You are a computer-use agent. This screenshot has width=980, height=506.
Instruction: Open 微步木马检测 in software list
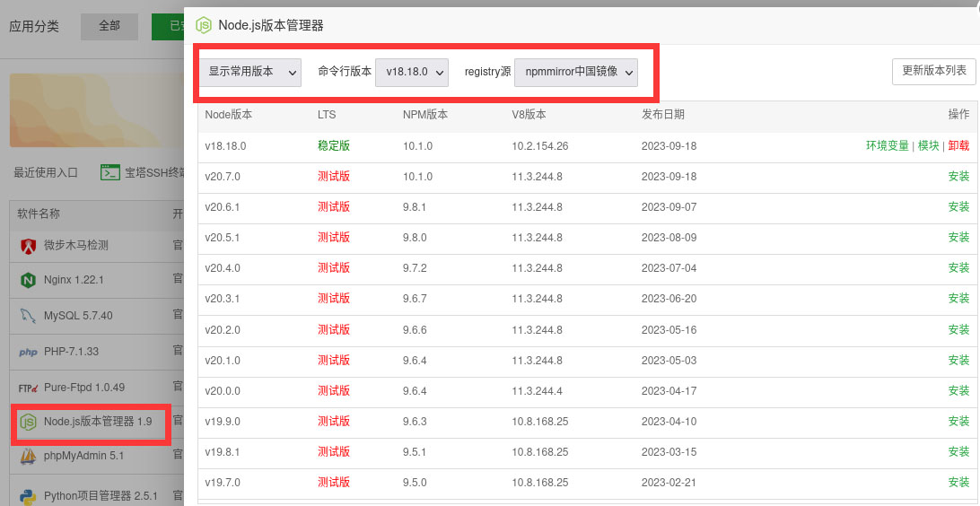[x=76, y=246]
